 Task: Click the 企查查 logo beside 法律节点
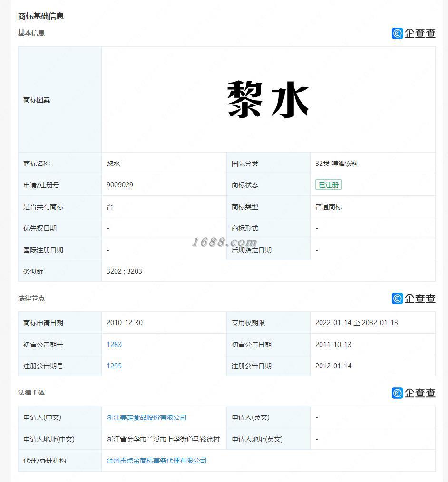(413, 298)
